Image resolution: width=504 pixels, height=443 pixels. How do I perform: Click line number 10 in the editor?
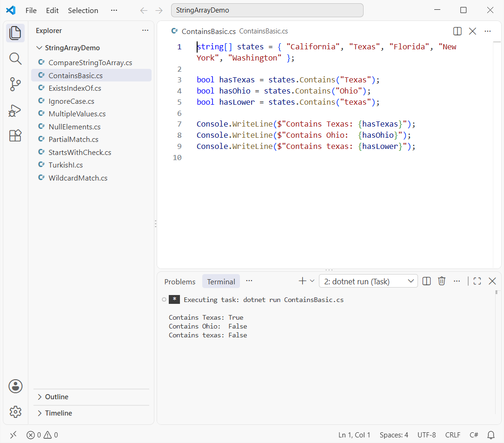(x=177, y=158)
